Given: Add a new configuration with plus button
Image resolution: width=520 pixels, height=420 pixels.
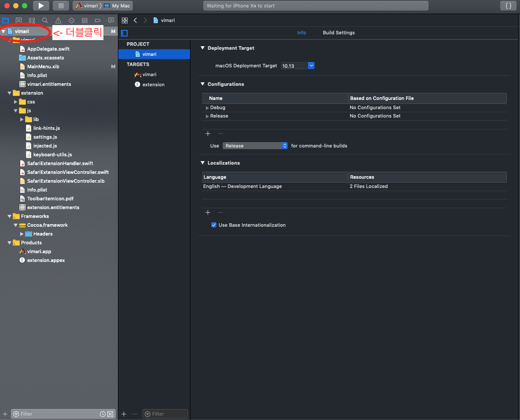Looking at the screenshot, I should 208,134.
